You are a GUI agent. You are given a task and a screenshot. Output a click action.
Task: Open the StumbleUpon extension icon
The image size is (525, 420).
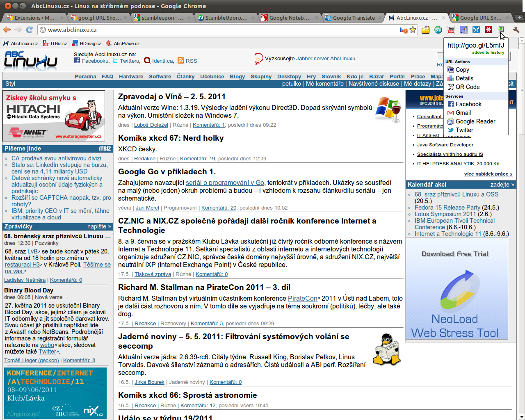(x=438, y=30)
